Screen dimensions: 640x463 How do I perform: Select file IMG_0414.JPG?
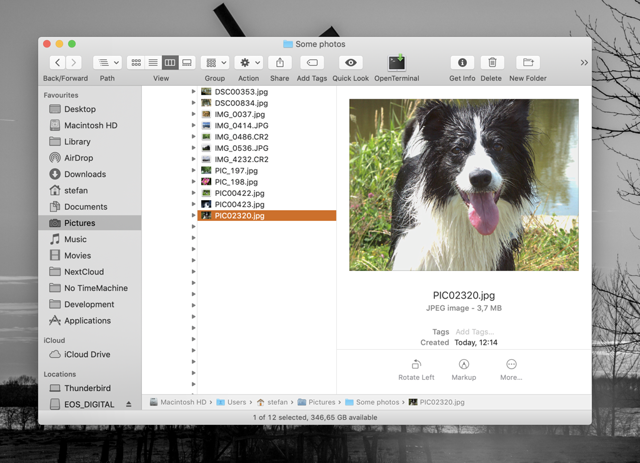pyautogui.click(x=267, y=126)
